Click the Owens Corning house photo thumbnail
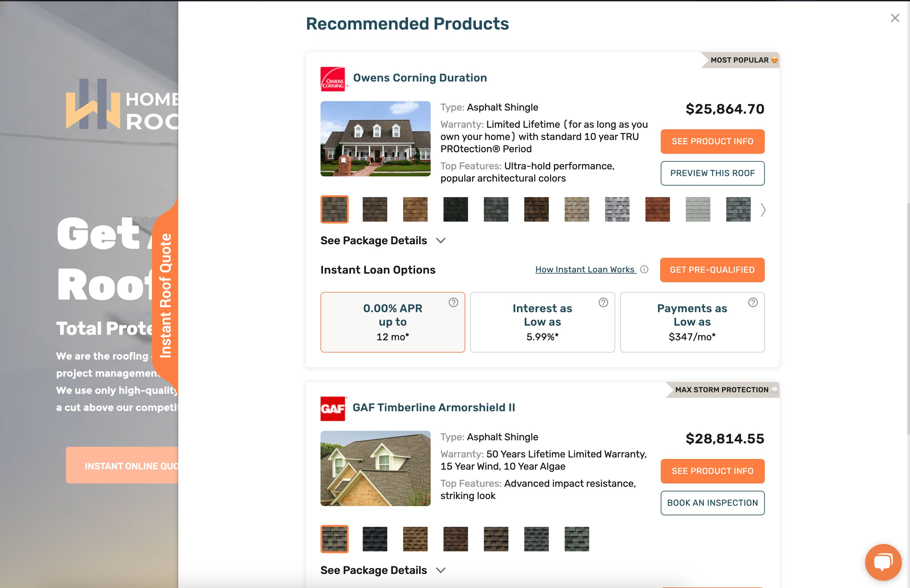 [x=375, y=139]
